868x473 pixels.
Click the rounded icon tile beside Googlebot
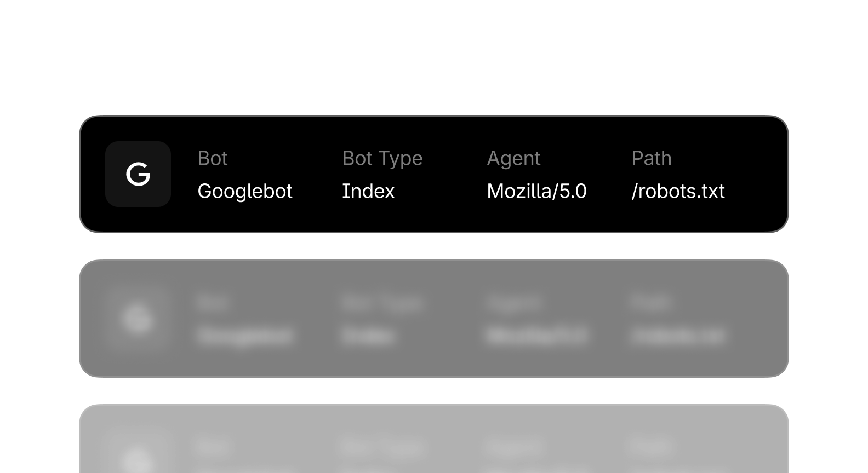click(x=138, y=174)
